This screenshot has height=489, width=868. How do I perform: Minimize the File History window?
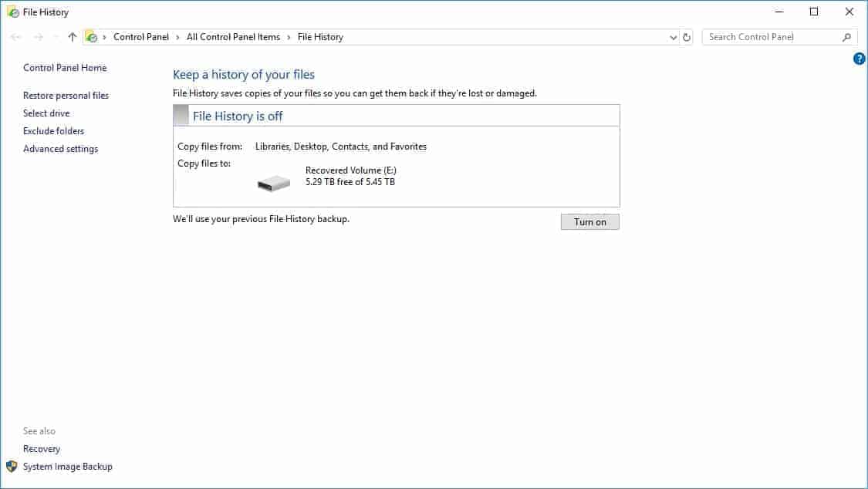(779, 12)
